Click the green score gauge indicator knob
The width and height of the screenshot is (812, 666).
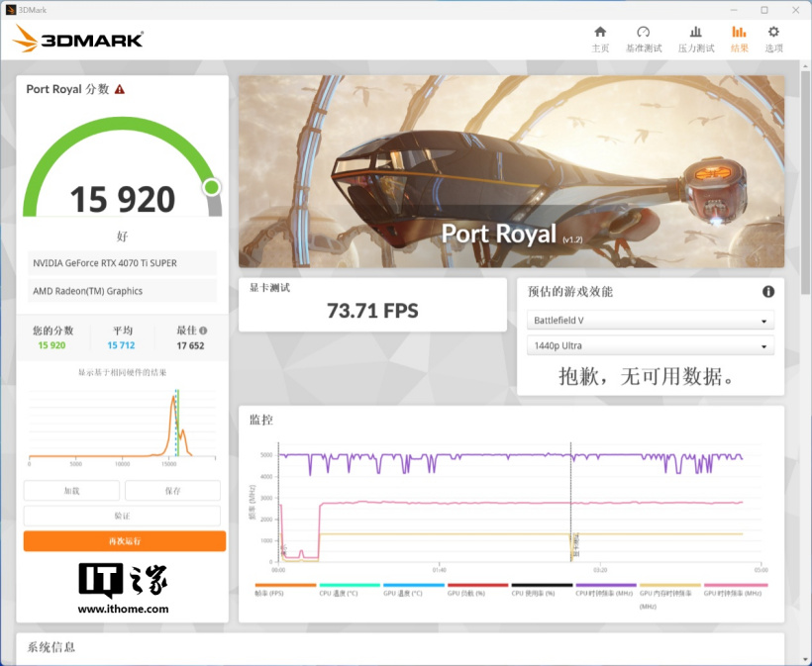(211, 187)
